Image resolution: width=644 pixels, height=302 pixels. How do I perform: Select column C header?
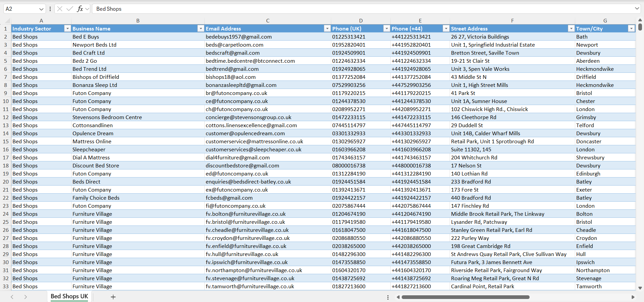click(x=268, y=20)
